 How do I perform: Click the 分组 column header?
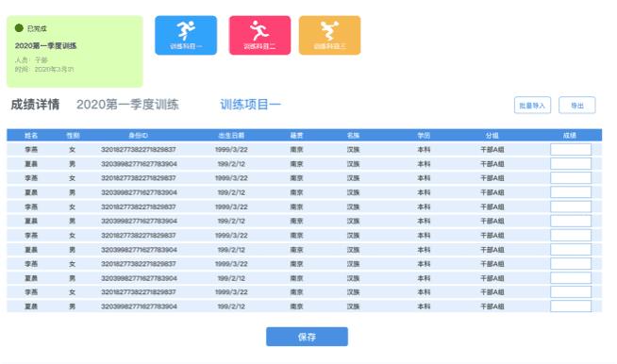coord(492,136)
